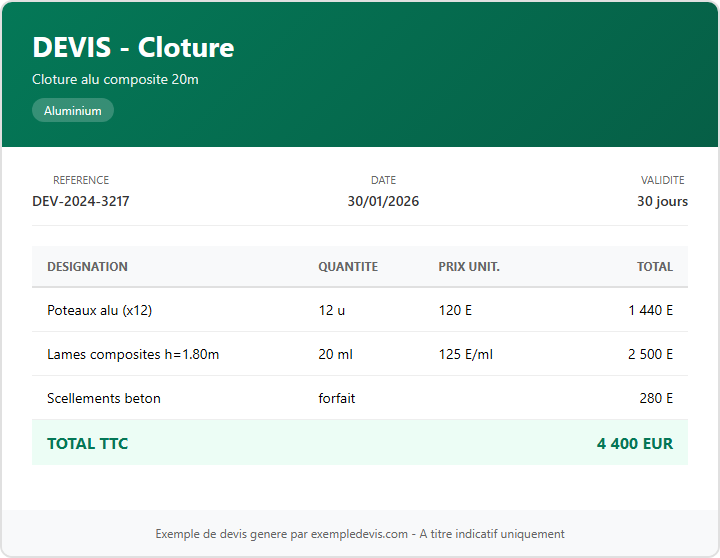Select the subtitle Cloture alu composite 20m
The image size is (720, 558).
click(x=115, y=79)
